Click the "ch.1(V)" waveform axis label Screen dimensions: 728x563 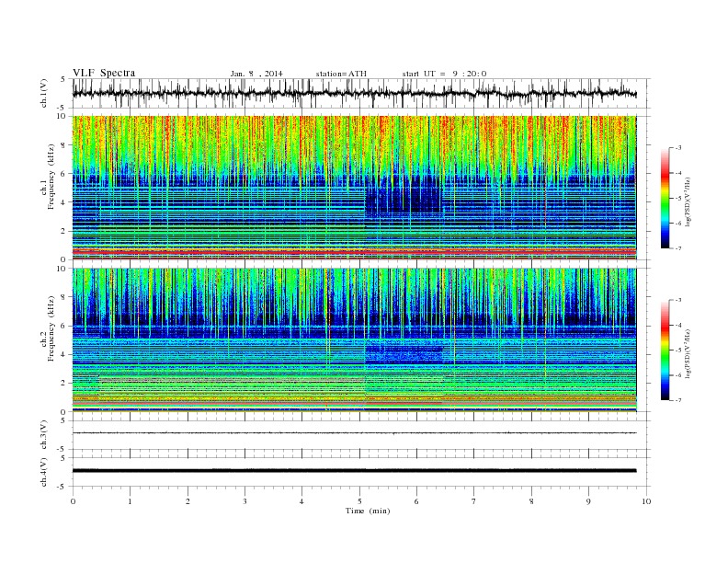pyautogui.click(x=44, y=93)
